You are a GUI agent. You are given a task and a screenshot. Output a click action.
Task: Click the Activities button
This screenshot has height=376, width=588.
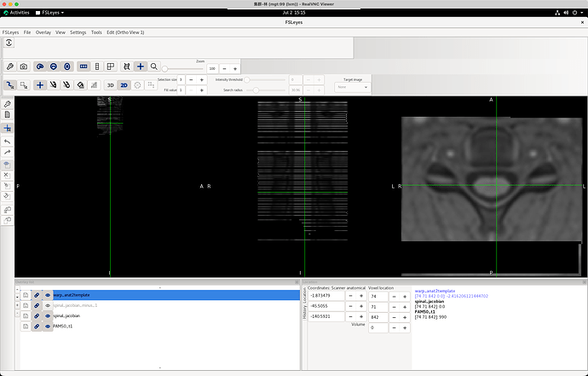[x=16, y=13]
